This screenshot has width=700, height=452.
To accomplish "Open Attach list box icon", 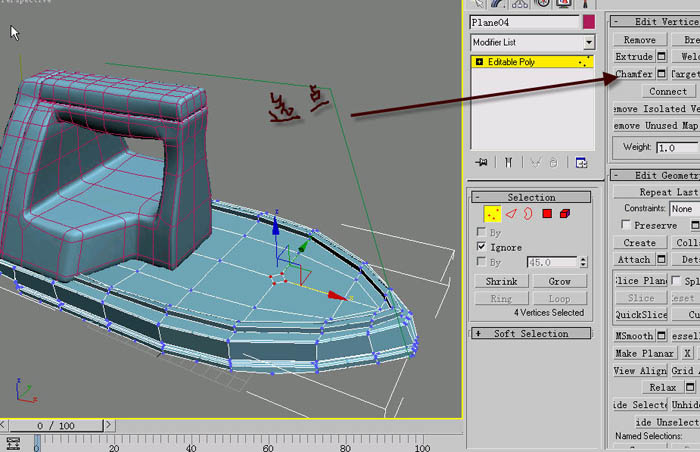I will pyautogui.click(x=662, y=259).
